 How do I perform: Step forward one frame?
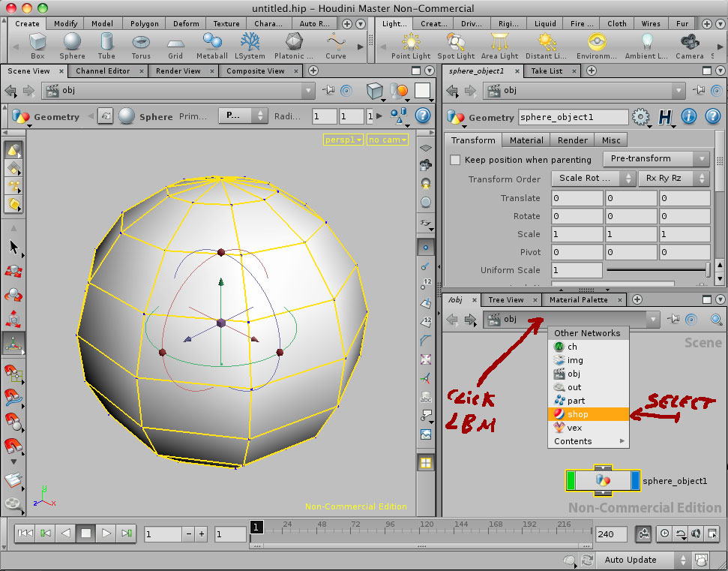click(126, 533)
